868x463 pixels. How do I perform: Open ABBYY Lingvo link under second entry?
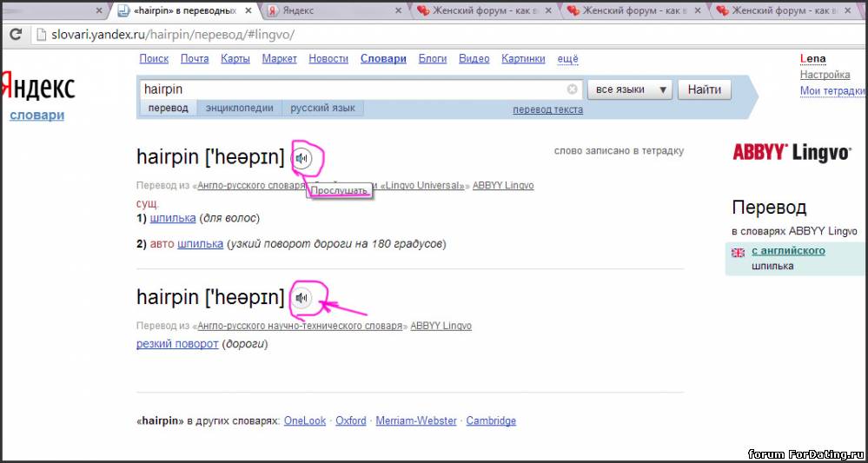click(x=441, y=326)
